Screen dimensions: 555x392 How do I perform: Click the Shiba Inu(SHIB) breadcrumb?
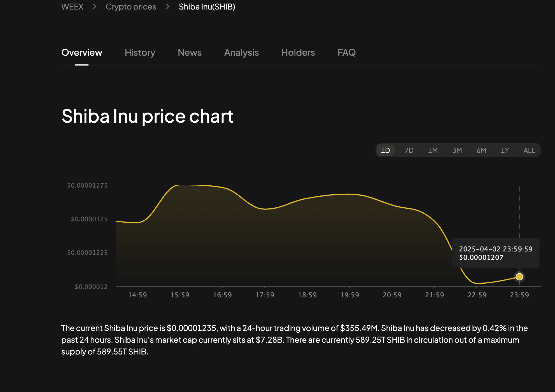coord(207,7)
